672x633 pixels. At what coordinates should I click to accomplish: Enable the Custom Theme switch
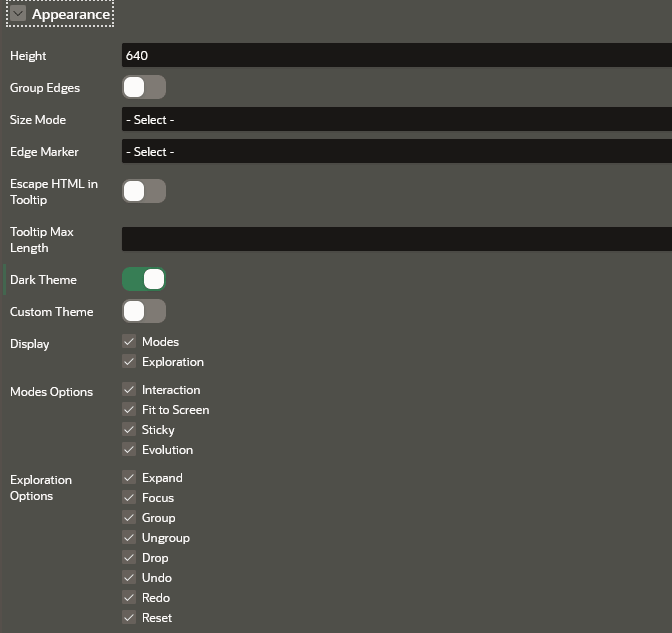click(x=144, y=311)
